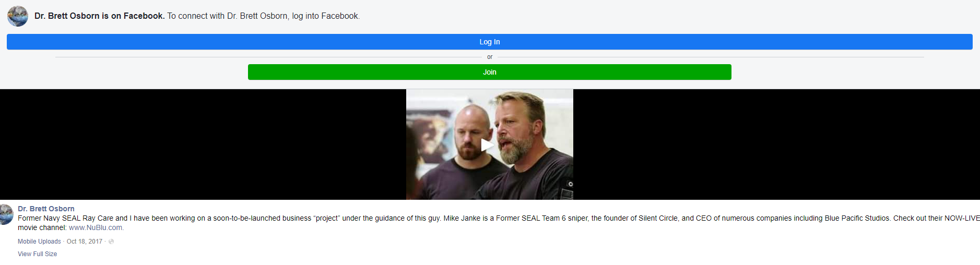
Task: Click the globe public privacy icon
Action: click(111, 242)
